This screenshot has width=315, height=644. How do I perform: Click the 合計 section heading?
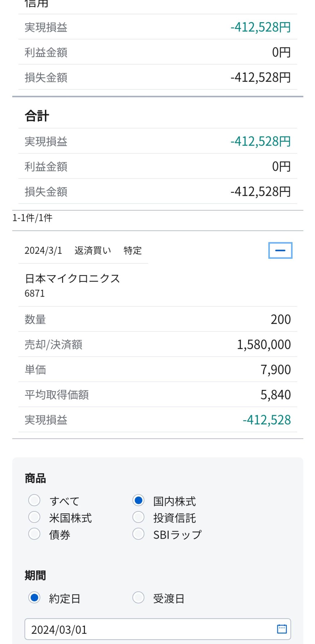point(37,116)
